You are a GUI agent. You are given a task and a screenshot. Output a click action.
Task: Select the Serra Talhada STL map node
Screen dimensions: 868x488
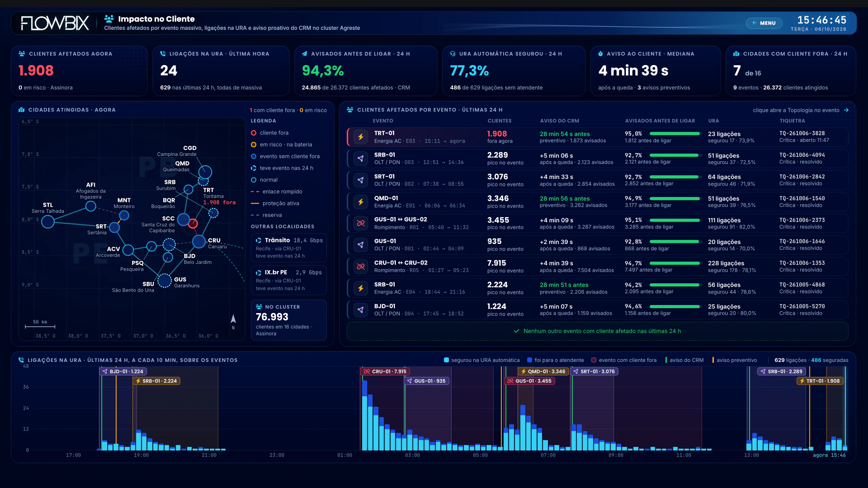click(48, 222)
